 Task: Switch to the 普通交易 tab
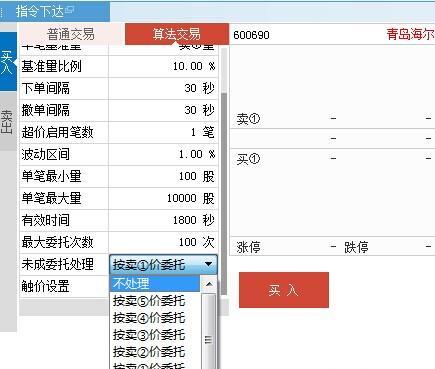[71, 34]
